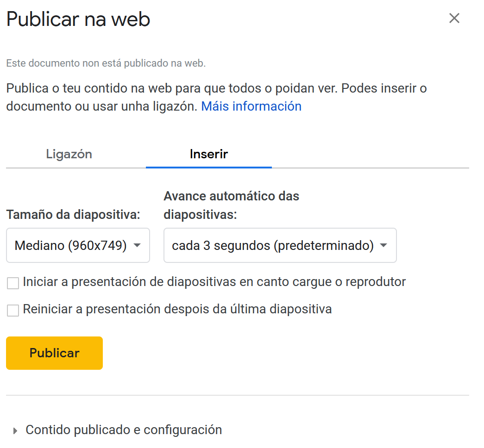The width and height of the screenshot is (484, 448).
Task: Click the Iniciar a presentación de diapositivas label
Action: (x=214, y=282)
